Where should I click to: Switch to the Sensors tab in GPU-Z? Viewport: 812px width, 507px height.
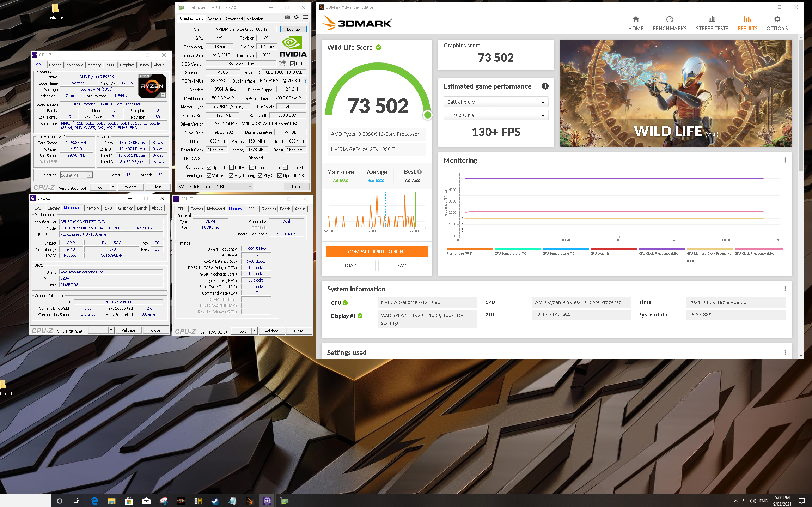(214, 19)
